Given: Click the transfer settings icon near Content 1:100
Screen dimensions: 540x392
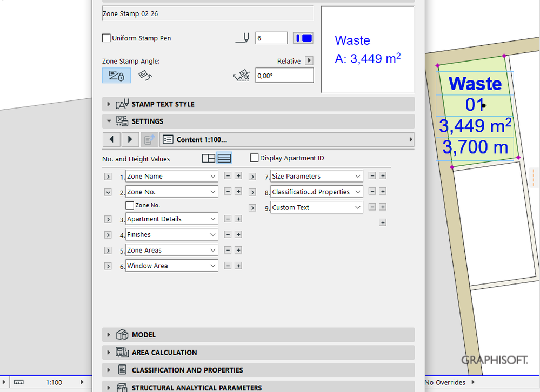Looking at the screenshot, I should tap(149, 139).
